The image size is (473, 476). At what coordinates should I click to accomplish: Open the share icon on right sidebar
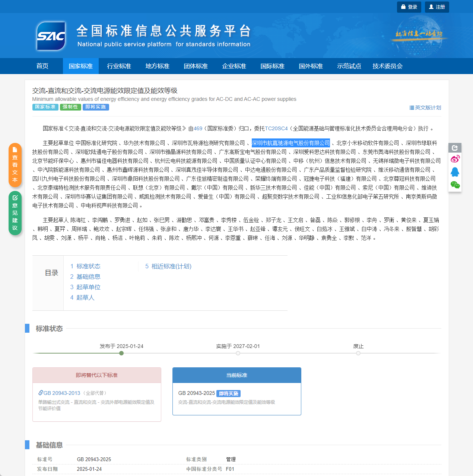[455, 148]
